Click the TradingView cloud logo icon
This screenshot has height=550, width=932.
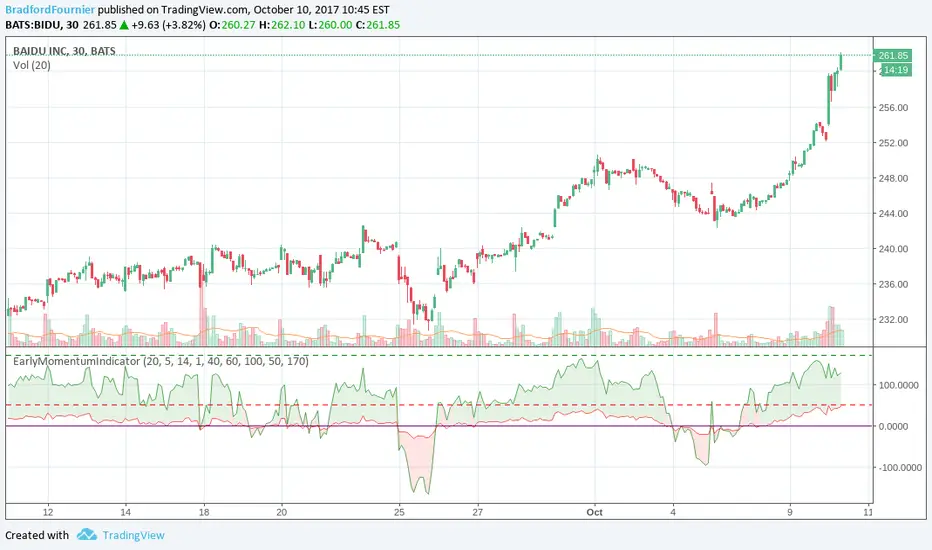(x=87, y=535)
